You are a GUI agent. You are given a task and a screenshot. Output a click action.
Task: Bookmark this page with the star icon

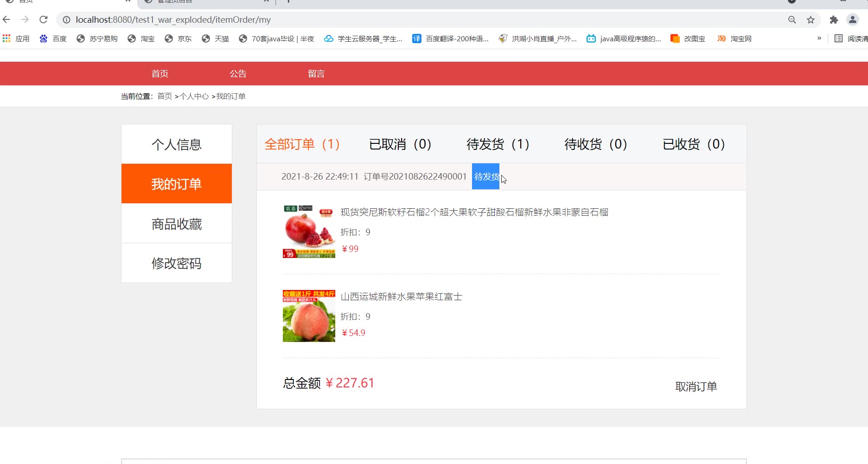pyautogui.click(x=811, y=19)
